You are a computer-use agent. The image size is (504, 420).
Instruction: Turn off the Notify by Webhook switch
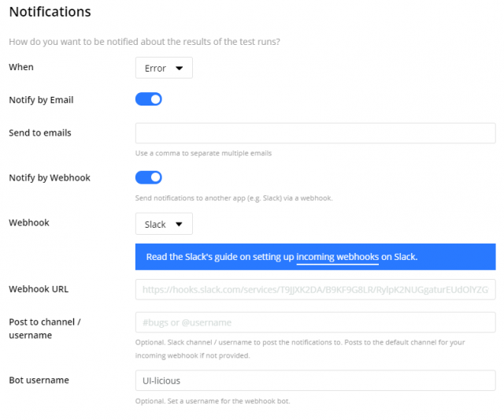pyautogui.click(x=149, y=177)
